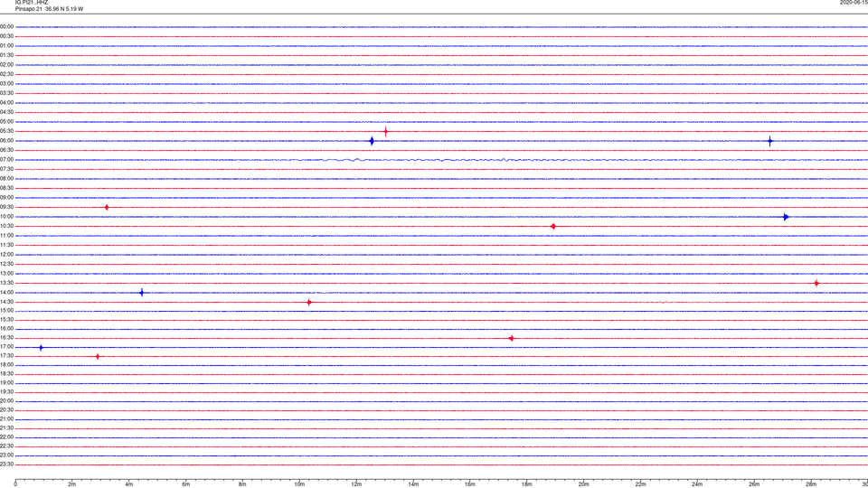The height and width of the screenshot is (488, 868).
Task: Select the '16m' axis tick label
Action: pos(470,484)
